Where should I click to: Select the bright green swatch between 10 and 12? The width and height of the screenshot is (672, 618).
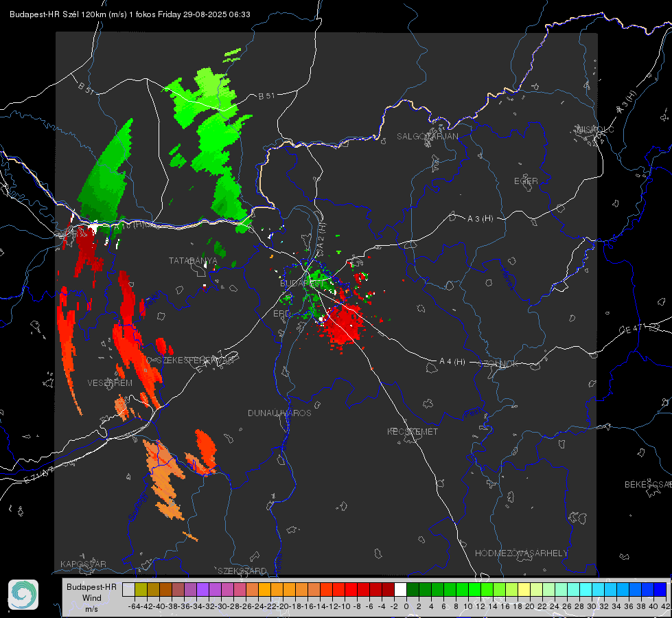474,589
